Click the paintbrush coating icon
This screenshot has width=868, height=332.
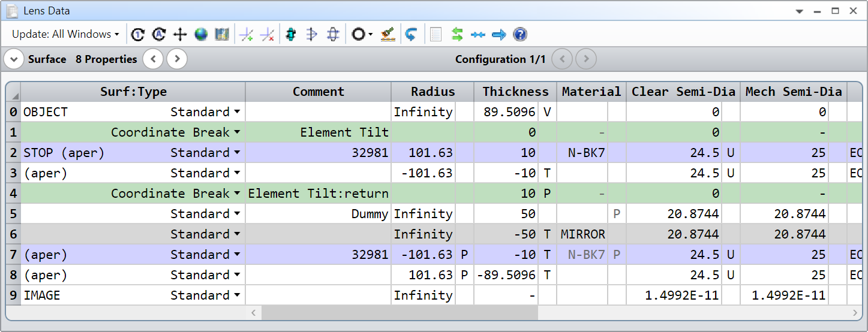pos(388,35)
